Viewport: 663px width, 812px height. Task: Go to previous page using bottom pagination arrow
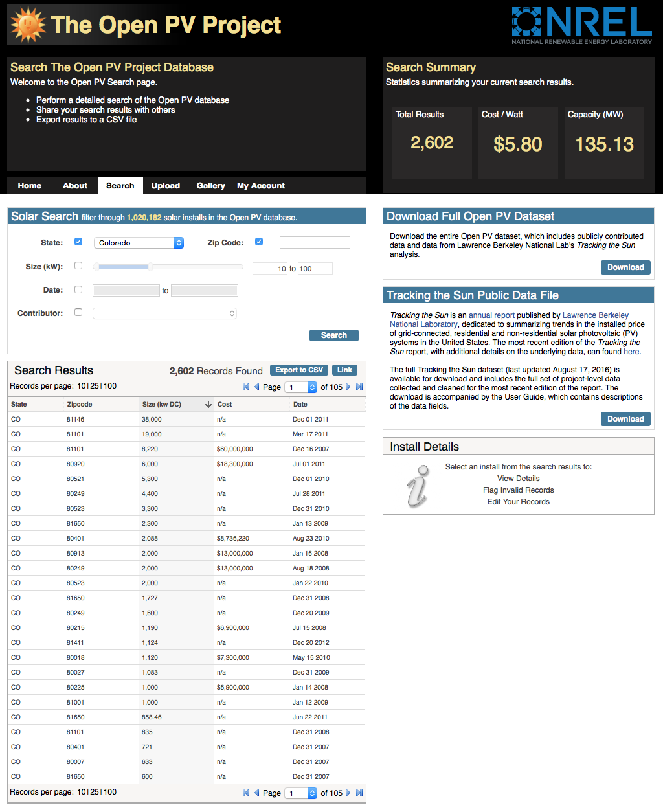pos(256,793)
